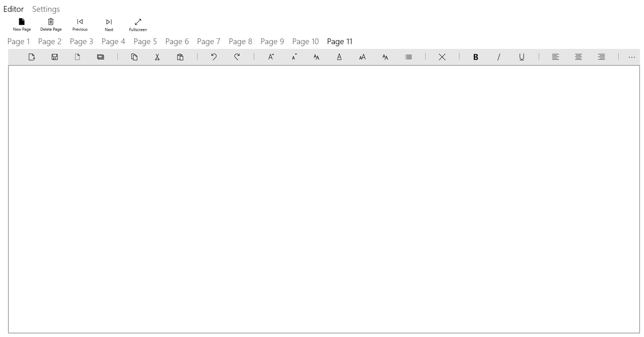Select the Save icon in the toolbar
This screenshot has height=337, width=644.
coord(54,57)
